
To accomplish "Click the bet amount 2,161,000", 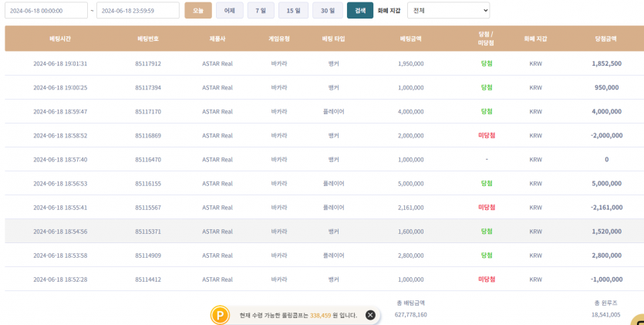I will pos(411,208).
